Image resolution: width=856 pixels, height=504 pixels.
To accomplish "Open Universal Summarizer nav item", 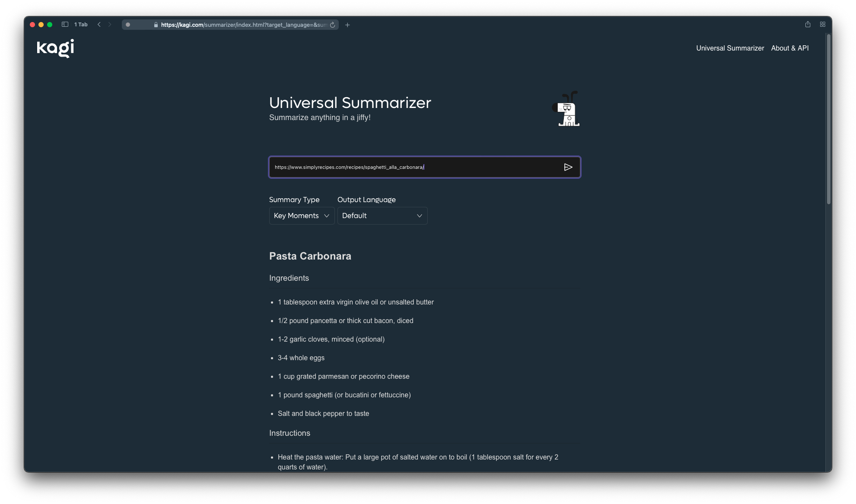I will (730, 48).
